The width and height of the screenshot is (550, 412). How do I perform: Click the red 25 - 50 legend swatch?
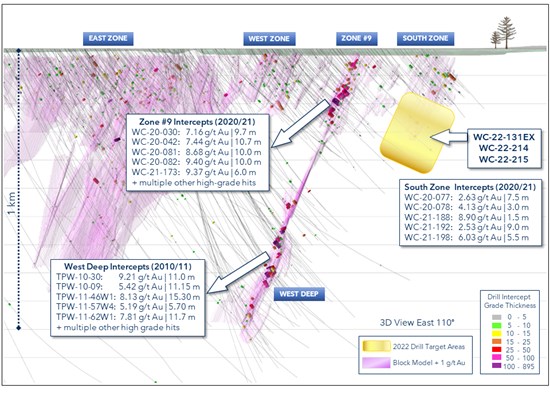click(x=496, y=350)
